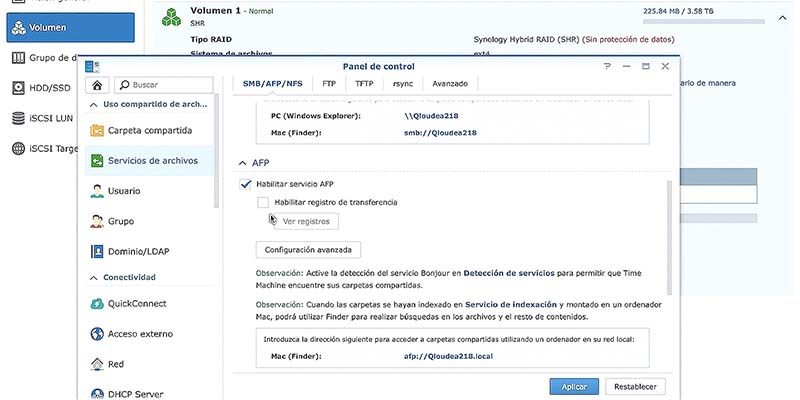Switch to Avanzado tab
This screenshot has width=800, height=400.
(x=450, y=84)
